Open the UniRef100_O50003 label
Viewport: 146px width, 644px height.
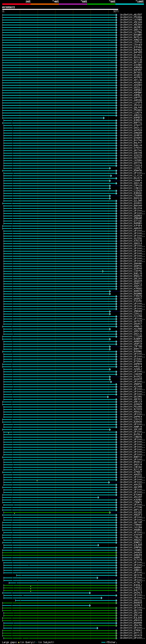pos(131,105)
